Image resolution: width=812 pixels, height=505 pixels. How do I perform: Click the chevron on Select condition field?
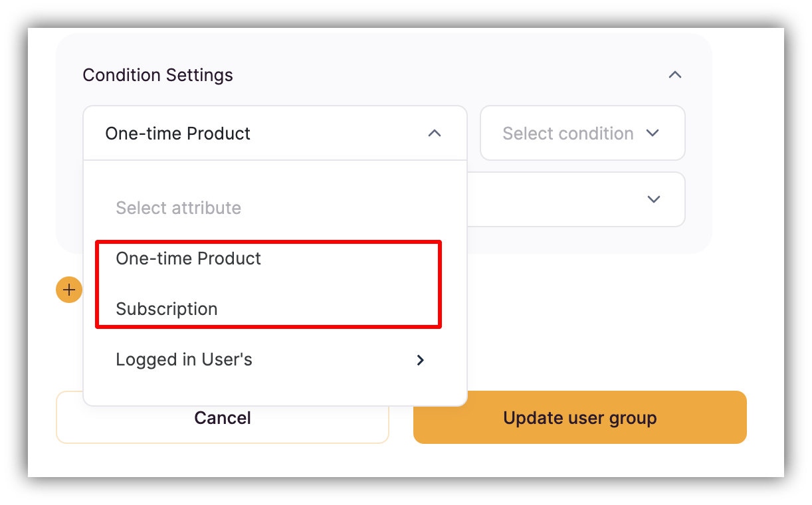(653, 133)
